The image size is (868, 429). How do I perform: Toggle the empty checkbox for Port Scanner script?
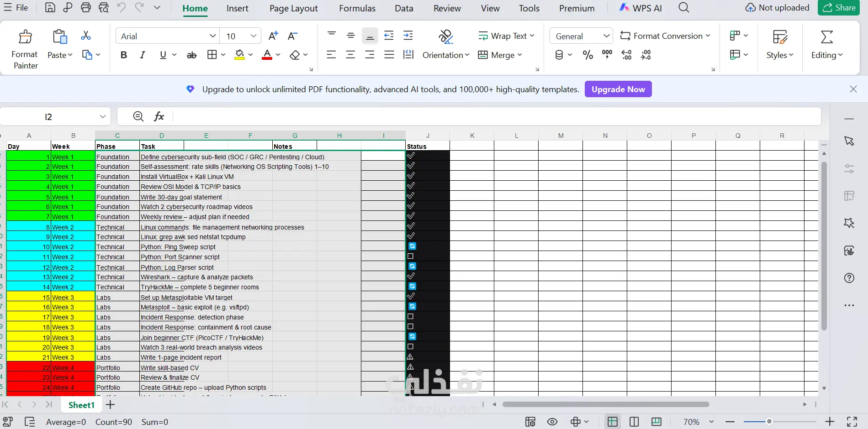(x=410, y=256)
